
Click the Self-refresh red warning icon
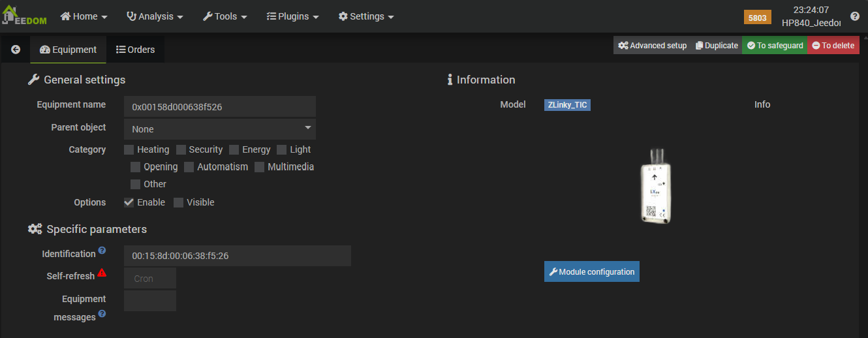point(102,273)
